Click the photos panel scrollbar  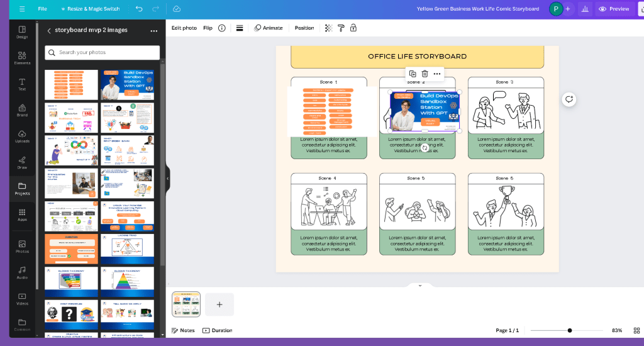162,164
